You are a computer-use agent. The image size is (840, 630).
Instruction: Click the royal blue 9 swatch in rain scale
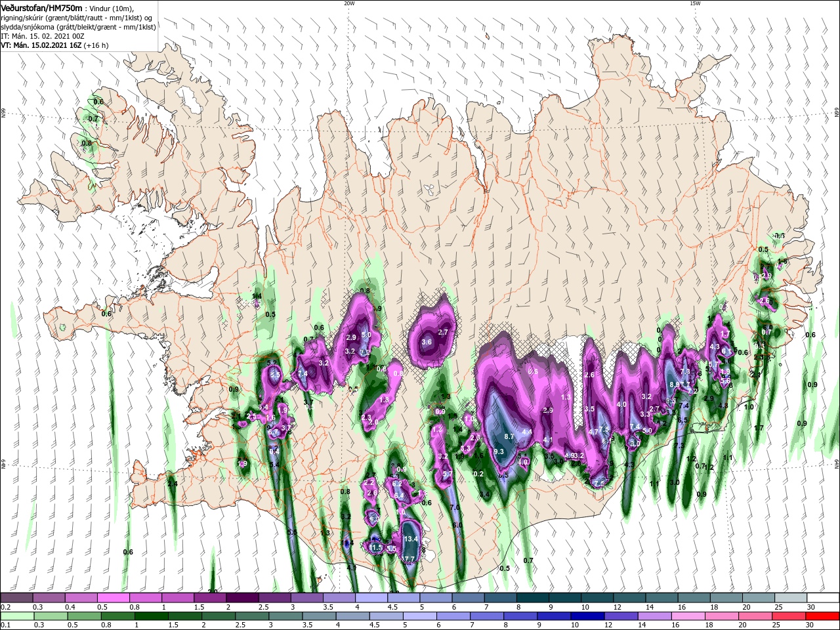click(553, 616)
